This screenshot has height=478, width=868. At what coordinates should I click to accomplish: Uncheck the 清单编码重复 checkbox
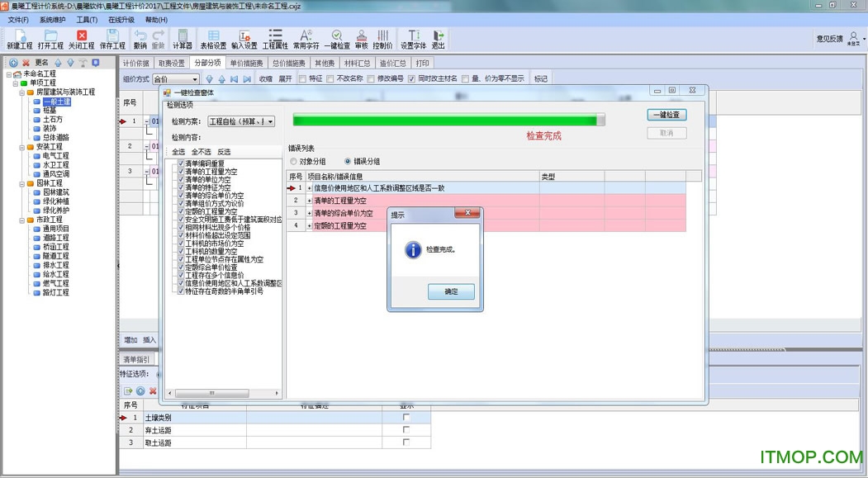pos(181,163)
